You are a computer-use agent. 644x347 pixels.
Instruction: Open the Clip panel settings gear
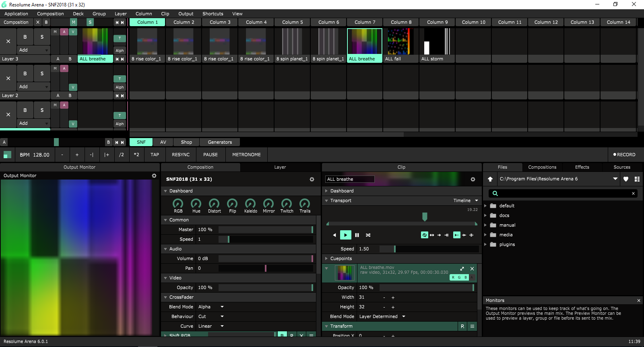(473, 180)
